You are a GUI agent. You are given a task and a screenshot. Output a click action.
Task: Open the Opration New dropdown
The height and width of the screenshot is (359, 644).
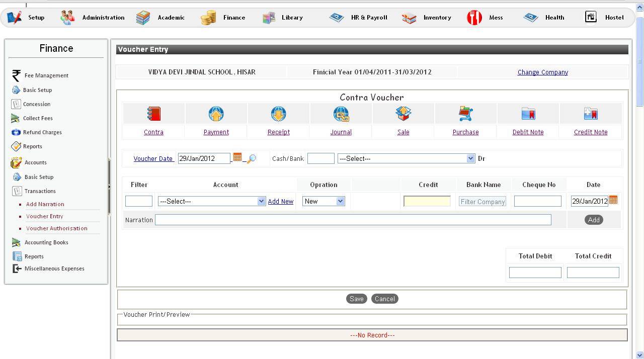[x=324, y=201]
